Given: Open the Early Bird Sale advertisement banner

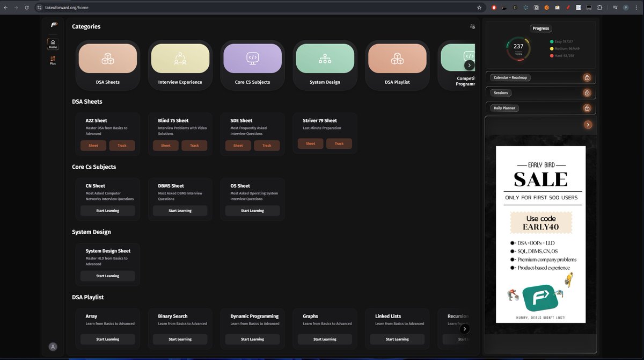Looking at the screenshot, I should (x=540, y=234).
